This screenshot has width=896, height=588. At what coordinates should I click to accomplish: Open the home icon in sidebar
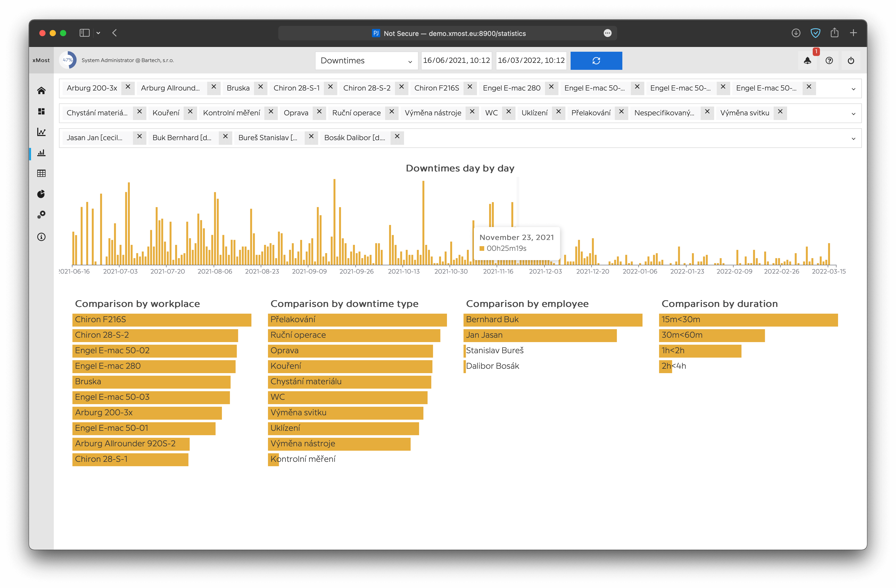[x=41, y=90]
